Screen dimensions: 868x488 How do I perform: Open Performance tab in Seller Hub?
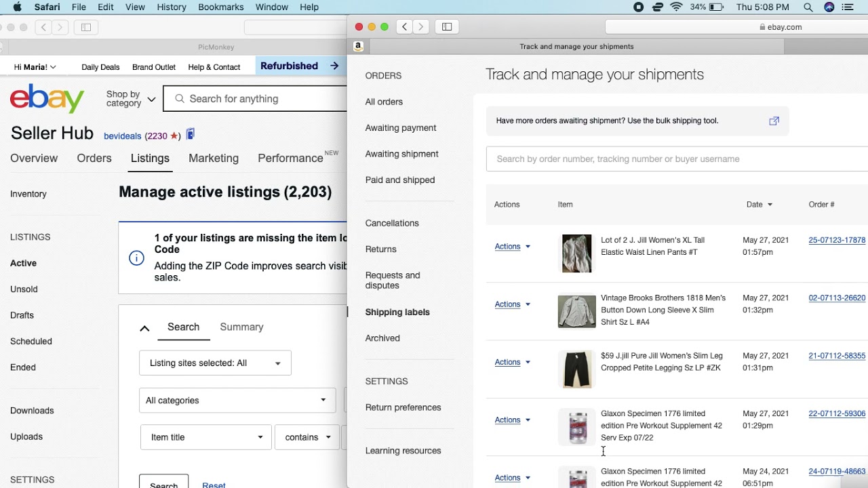pyautogui.click(x=290, y=158)
